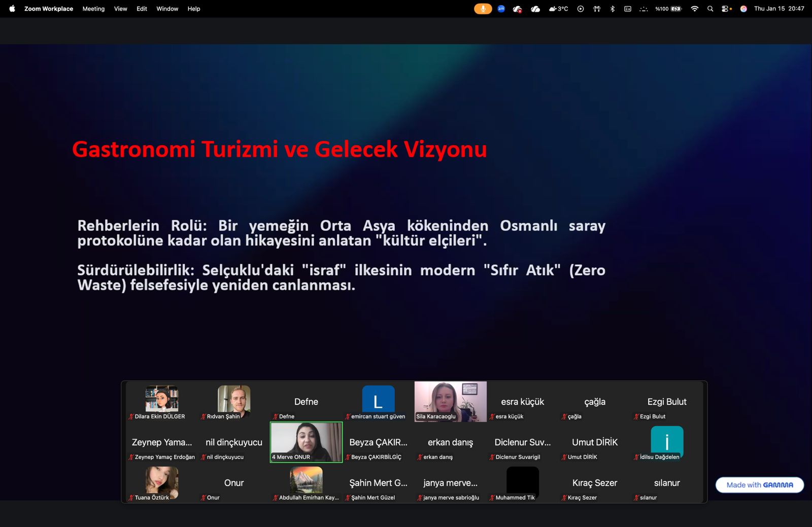Click the orange microphone indicator in menu bar

click(x=483, y=9)
